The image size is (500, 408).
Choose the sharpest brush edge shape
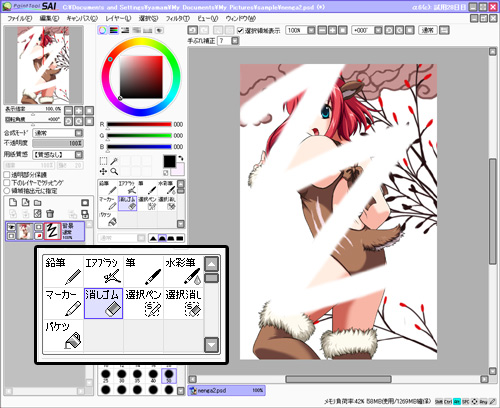(153, 238)
